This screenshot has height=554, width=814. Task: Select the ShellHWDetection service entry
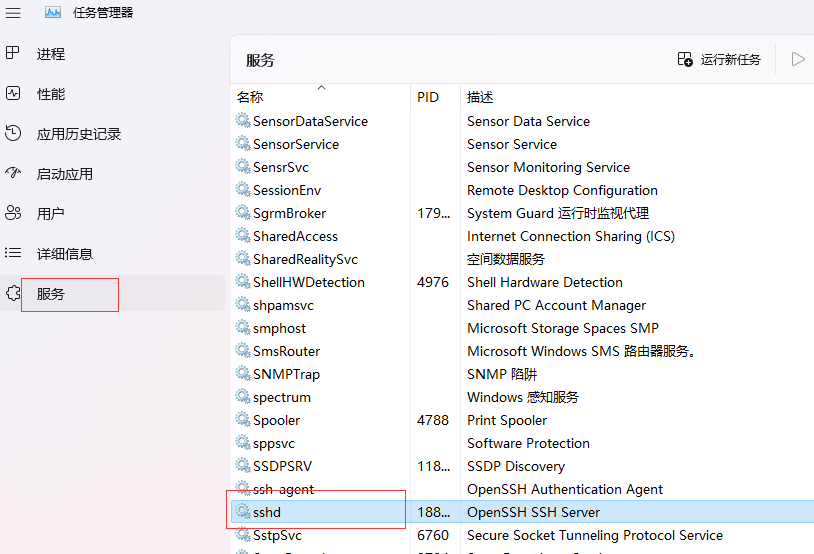[x=308, y=282]
